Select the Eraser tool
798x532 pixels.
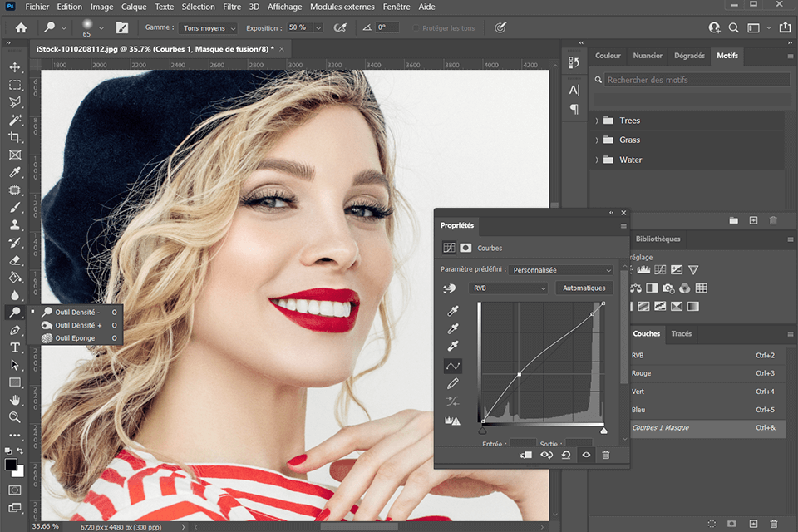point(15,260)
